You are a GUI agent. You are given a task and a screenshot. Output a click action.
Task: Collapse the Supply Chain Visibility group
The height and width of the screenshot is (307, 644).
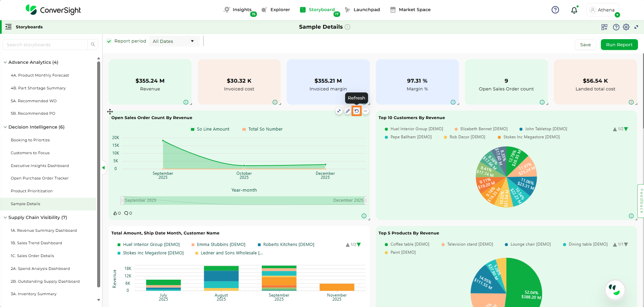point(5,218)
